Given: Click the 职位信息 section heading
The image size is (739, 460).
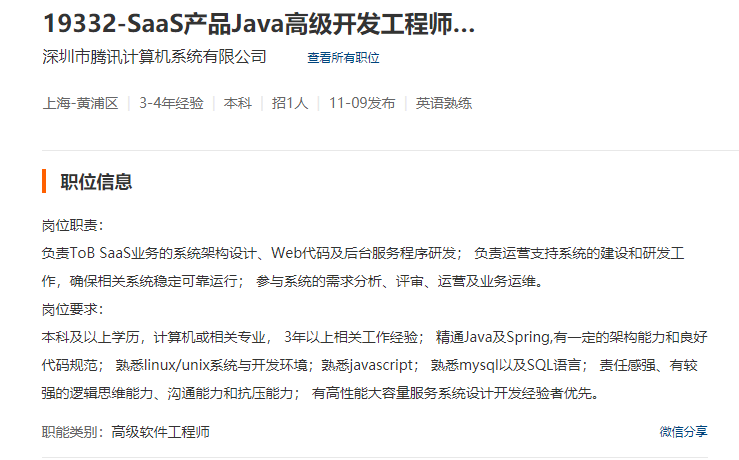Looking at the screenshot, I should [x=96, y=182].
